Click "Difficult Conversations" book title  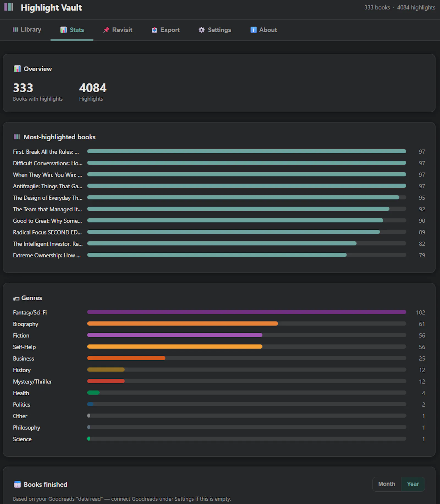click(x=48, y=163)
